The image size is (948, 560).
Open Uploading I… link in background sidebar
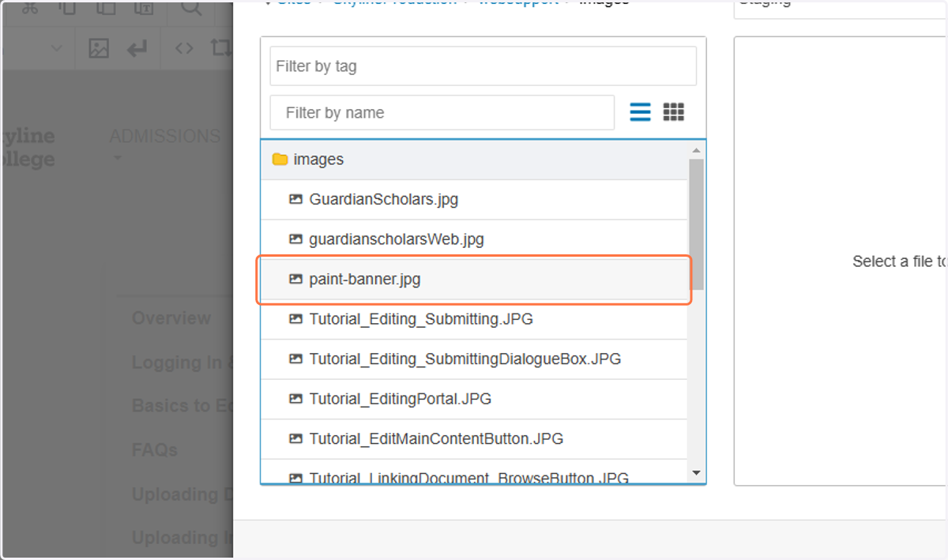182,538
